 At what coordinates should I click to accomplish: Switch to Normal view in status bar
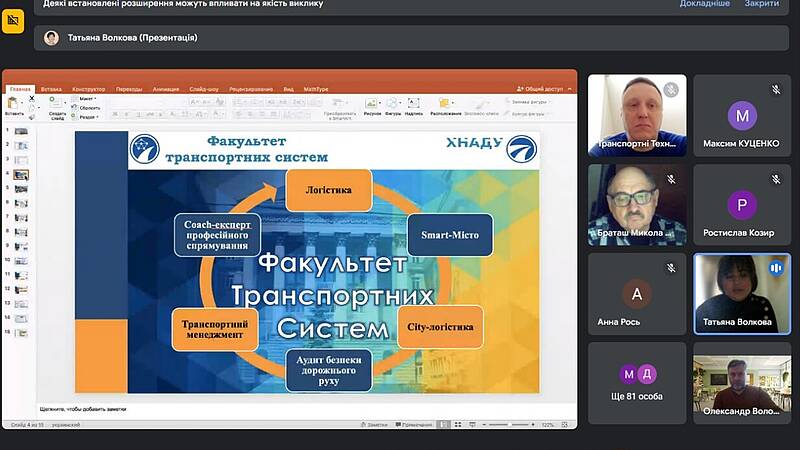[444, 424]
